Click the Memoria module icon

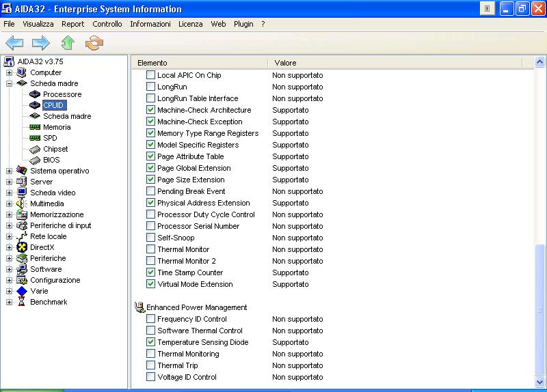click(x=35, y=127)
